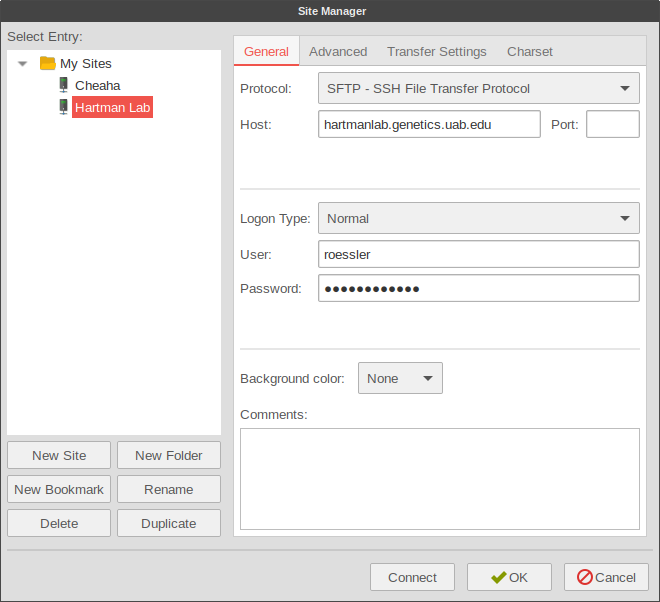Click in the Host input field
Viewport: 660px width, 602px height.
click(x=430, y=124)
